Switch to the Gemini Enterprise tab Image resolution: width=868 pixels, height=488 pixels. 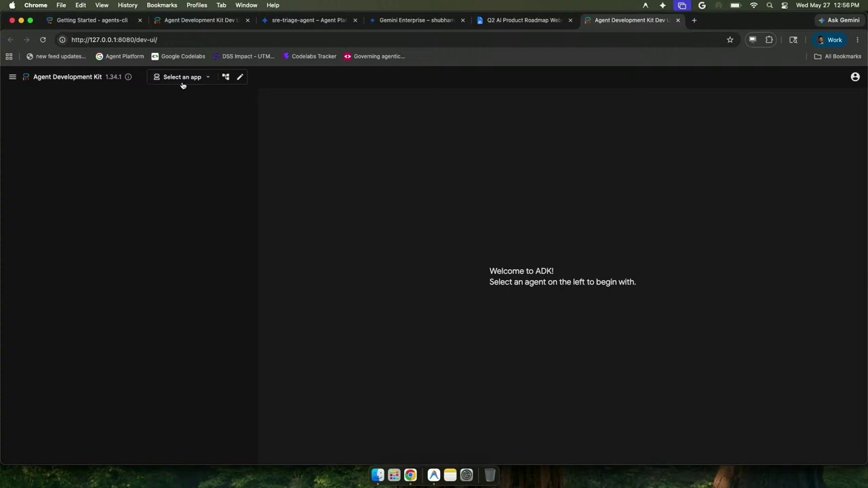(416, 20)
